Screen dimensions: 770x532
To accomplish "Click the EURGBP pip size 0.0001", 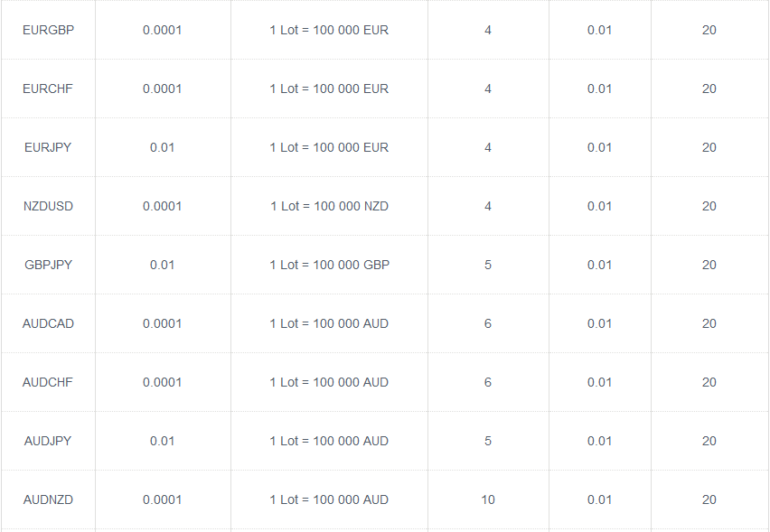I will click(162, 30).
